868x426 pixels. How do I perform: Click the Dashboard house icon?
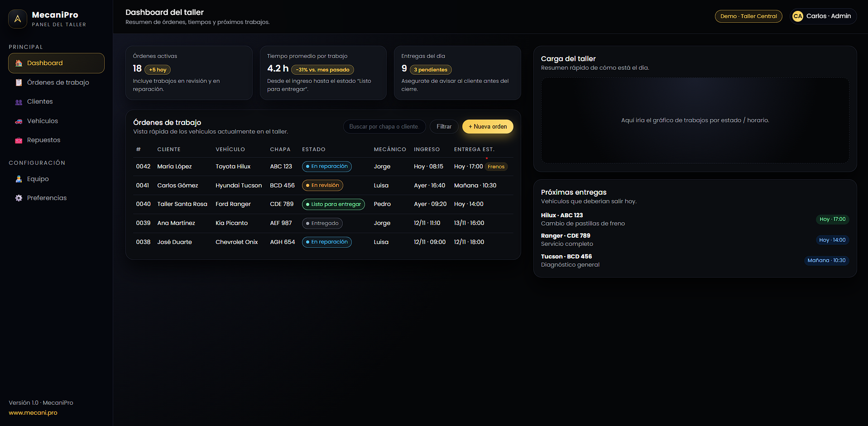tap(19, 63)
